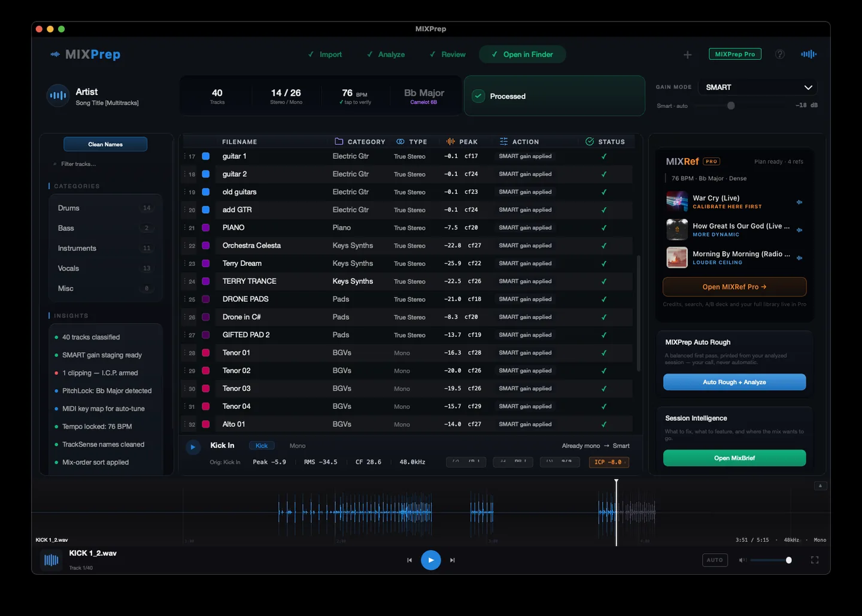862x616 pixels.
Task: Select the Instruments category
Action: point(105,248)
